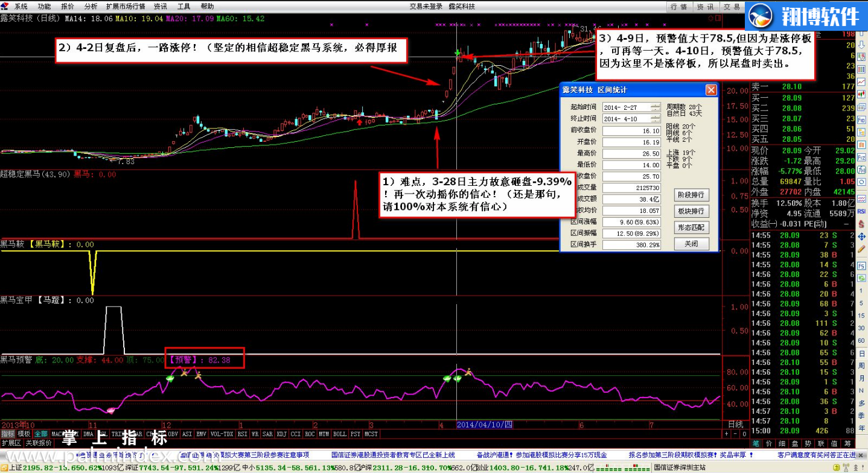Switch to 15-minute period
Viewport: 868px width, 473px height.
pos(861,315)
